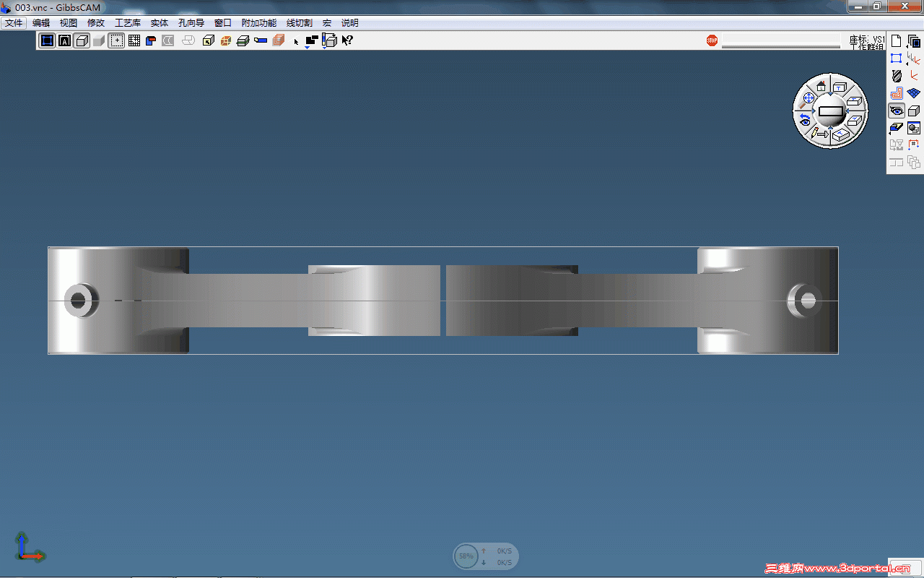Select home view on the view dial

821,86
